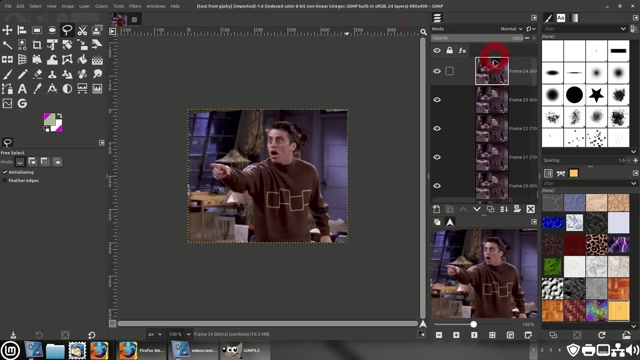Save tool preset in Tool Options
The width and height of the screenshot is (640, 360).
point(13,335)
